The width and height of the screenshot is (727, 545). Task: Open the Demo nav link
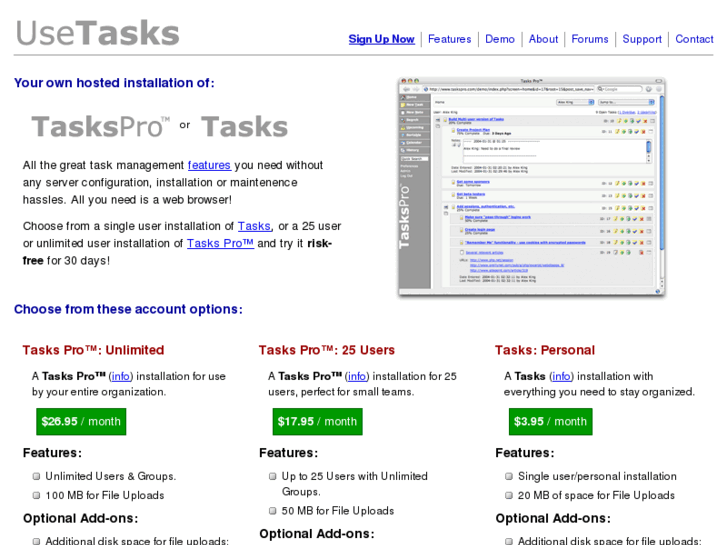click(x=499, y=39)
